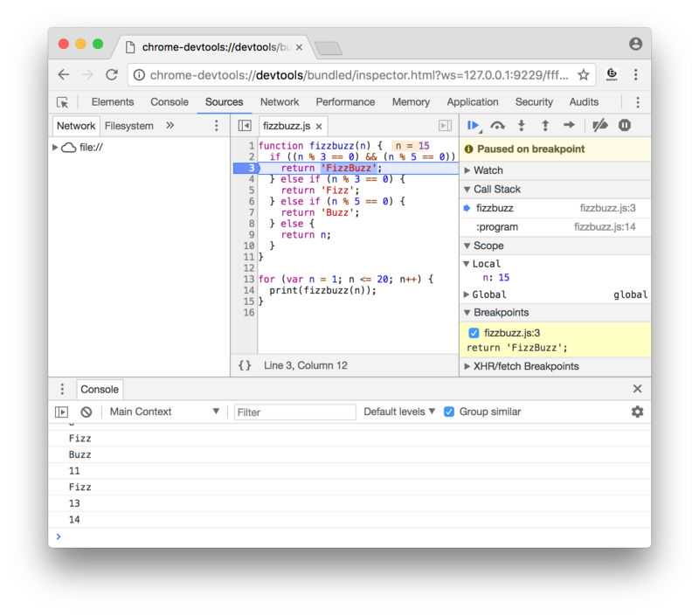The height and width of the screenshot is (616, 699).
Task: Switch to the Network tab
Action: [x=279, y=102]
